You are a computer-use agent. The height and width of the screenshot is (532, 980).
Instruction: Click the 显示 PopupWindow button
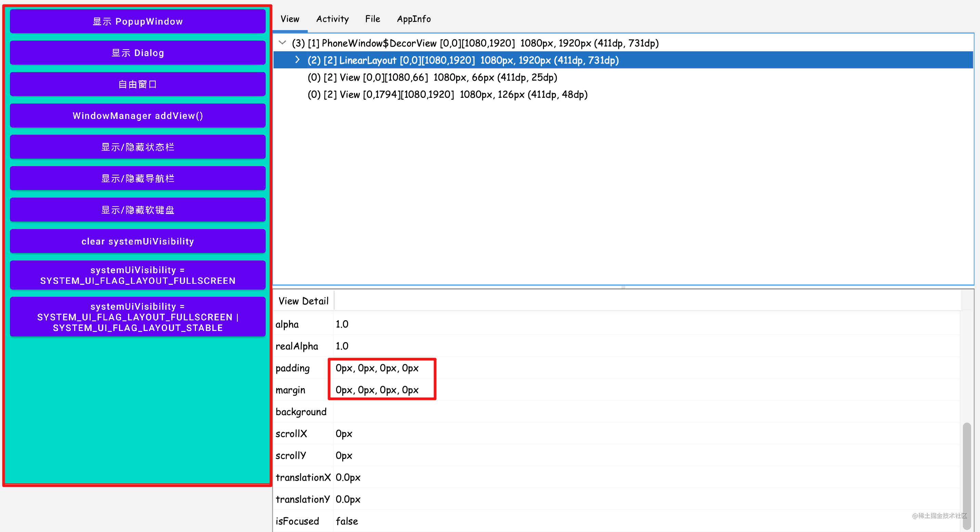(137, 21)
